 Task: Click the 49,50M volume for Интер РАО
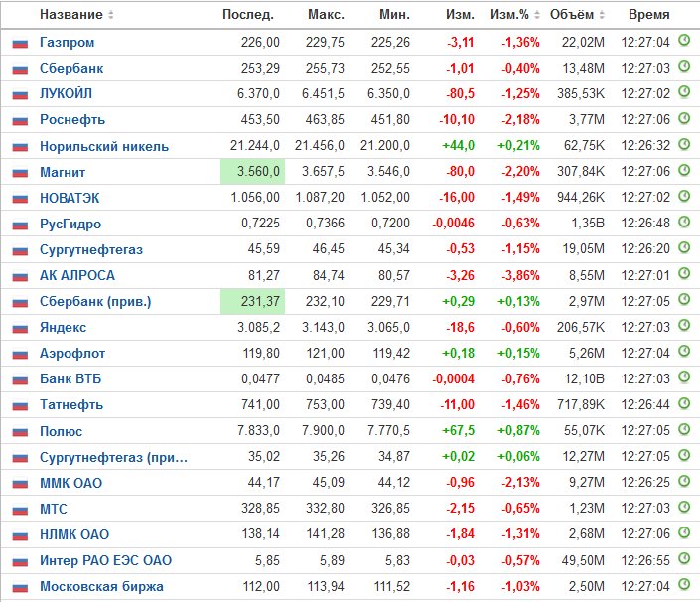coord(583,560)
